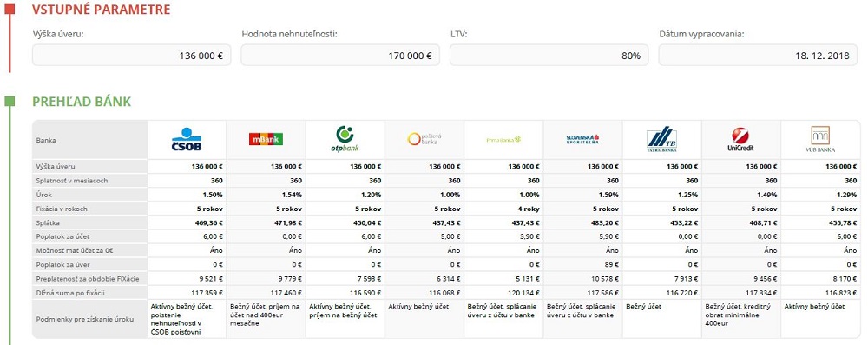Select the OTP Bank logo

coord(345,139)
